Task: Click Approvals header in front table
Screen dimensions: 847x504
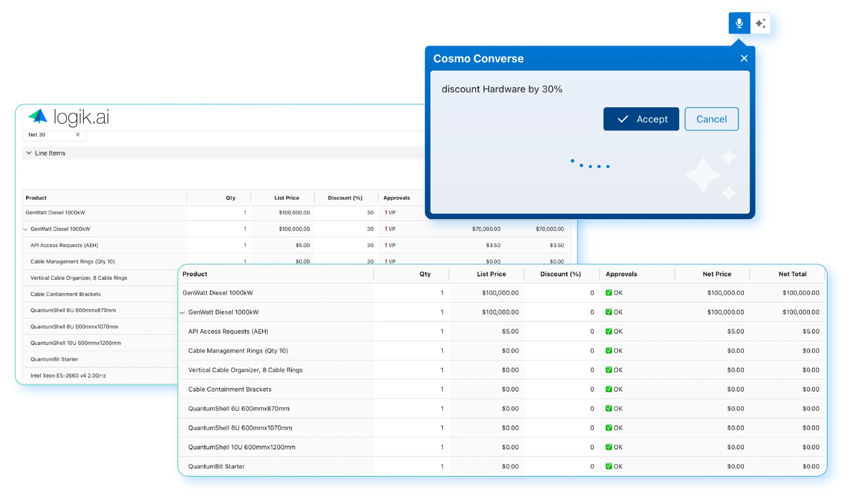Action: [x=621, y=274]
